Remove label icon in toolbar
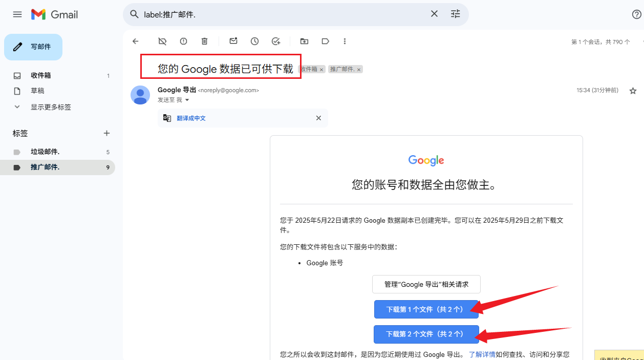This screenshot has height=360, width=644. click(162, 41)
